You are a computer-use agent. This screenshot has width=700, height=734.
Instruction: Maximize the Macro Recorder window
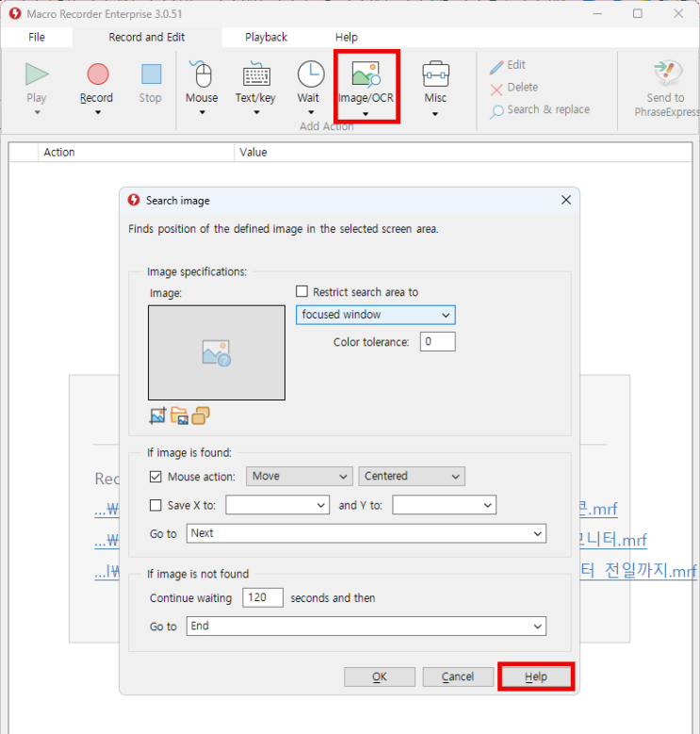(x=637, y=13)
